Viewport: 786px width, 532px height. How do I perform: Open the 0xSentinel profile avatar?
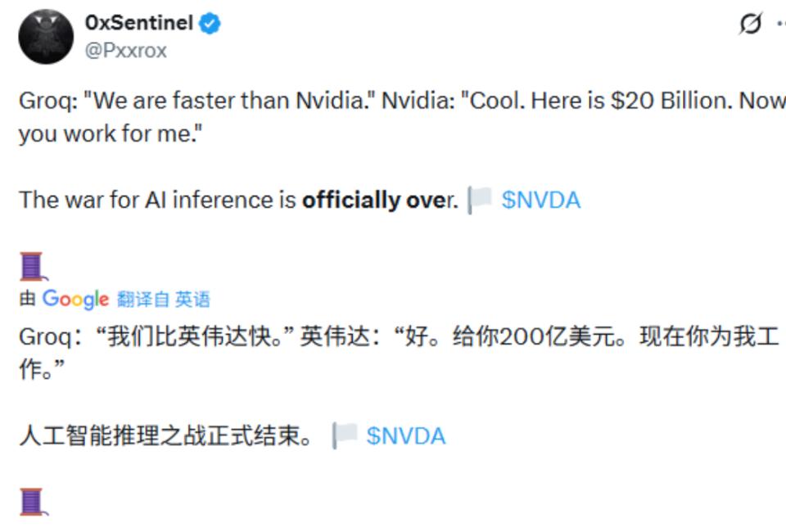pyautogui.click(x=46, y=37)
